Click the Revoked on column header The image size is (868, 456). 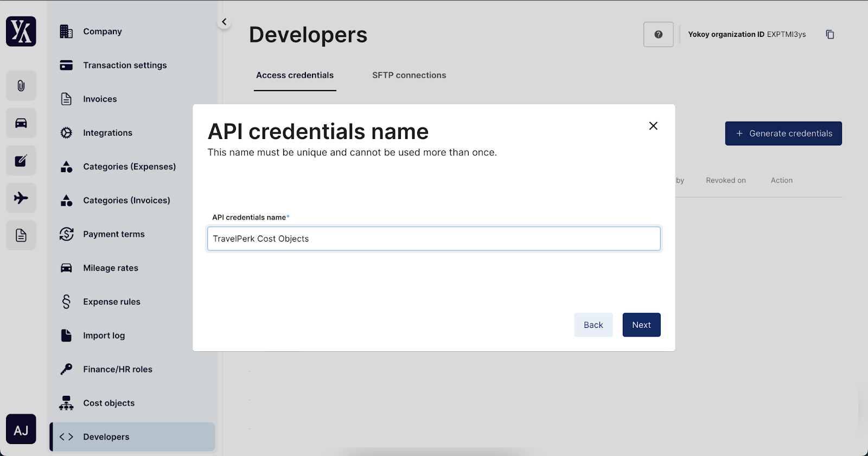[726, 181]
